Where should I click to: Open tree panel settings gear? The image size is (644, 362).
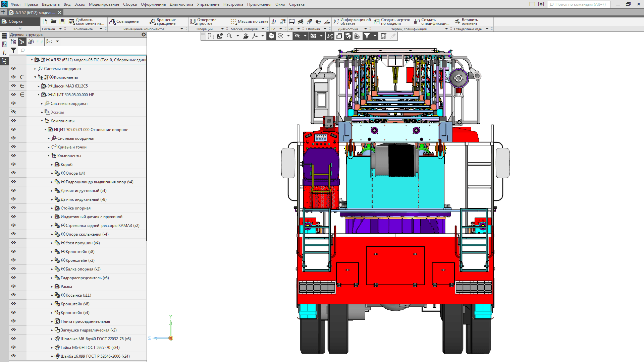pyautogui.click(x=144, y=35)
